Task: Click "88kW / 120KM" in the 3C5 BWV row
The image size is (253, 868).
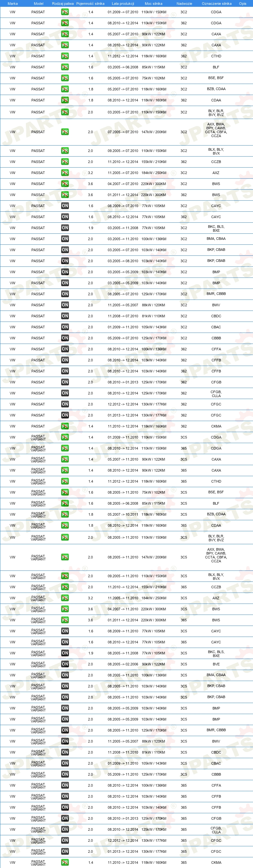Action: click(154, 741)
